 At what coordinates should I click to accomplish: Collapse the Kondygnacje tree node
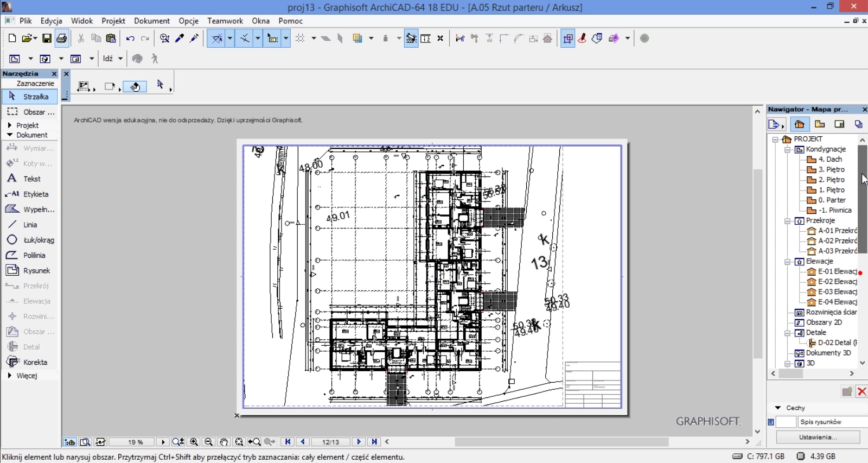(787, 149)
